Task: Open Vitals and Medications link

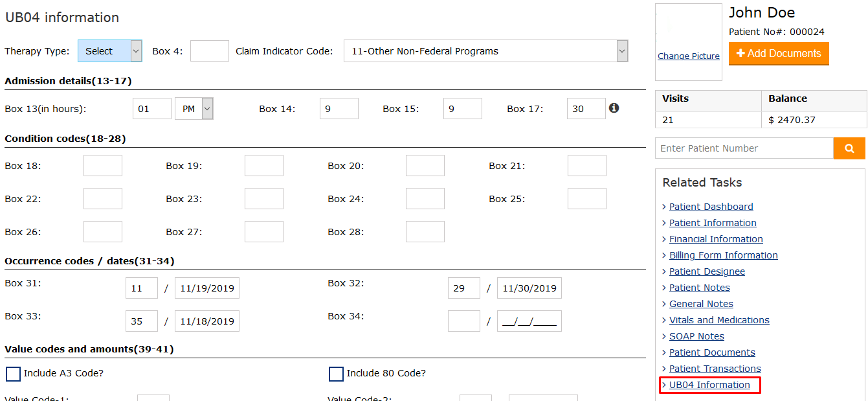Action: tap(719, 320)
